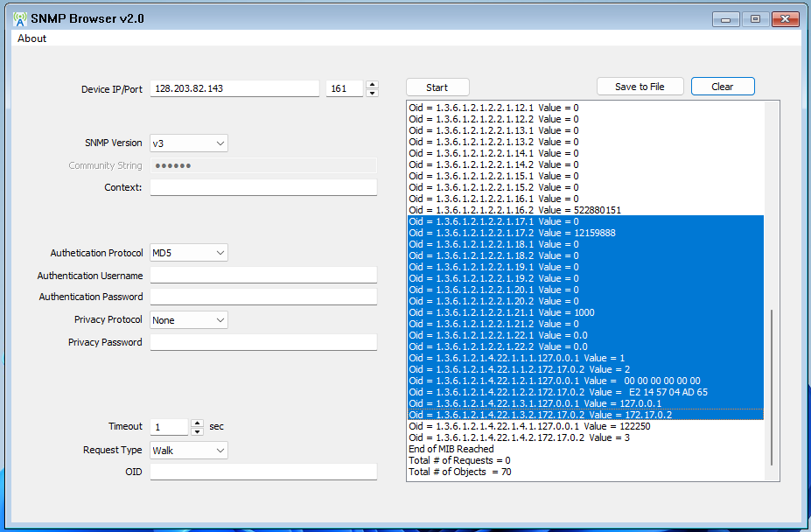This screenshot has height=532, width=811.
Task: Click the SNMP Browser title bar icon
Action: (19, 17)
